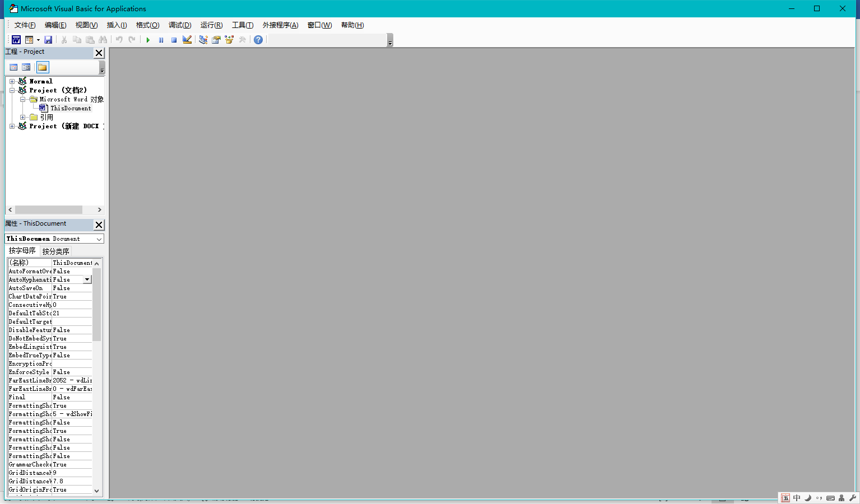Screen dimensions: 860x504
Task: Click the Copy toolbar icon
Action: click(x=77, y=40)
